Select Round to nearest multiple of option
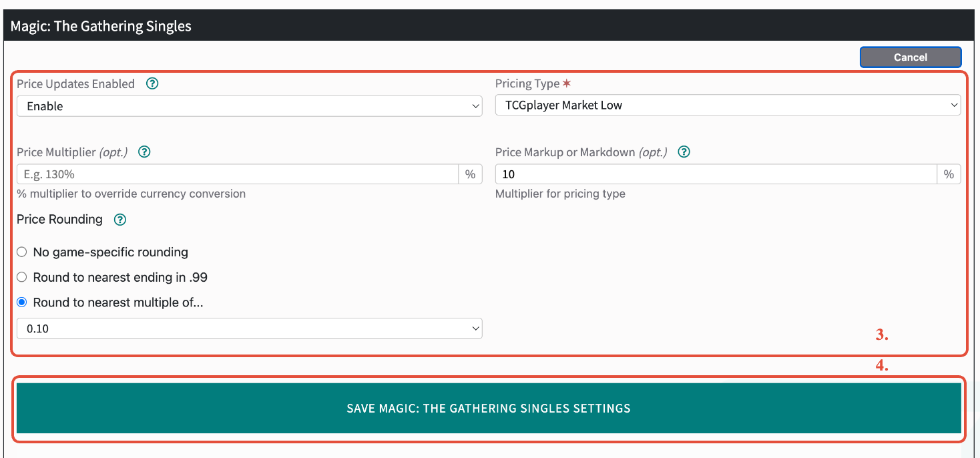 coord(22,302)
